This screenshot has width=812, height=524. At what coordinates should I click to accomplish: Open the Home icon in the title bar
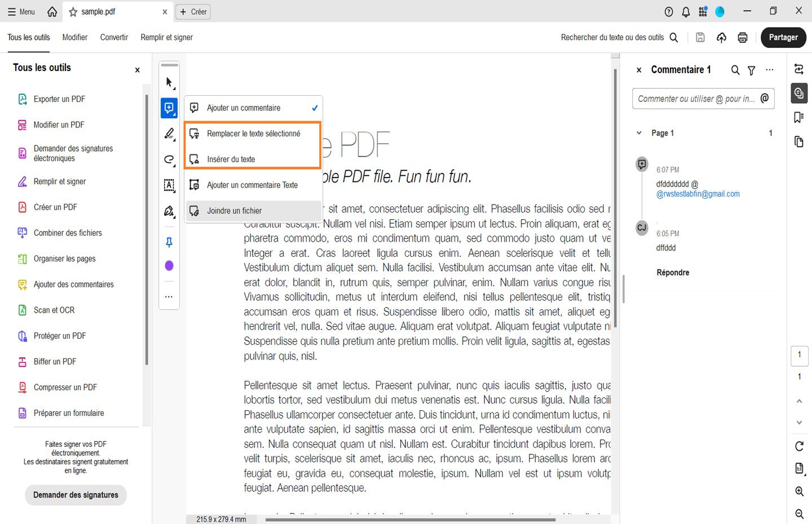coord(52,11)
